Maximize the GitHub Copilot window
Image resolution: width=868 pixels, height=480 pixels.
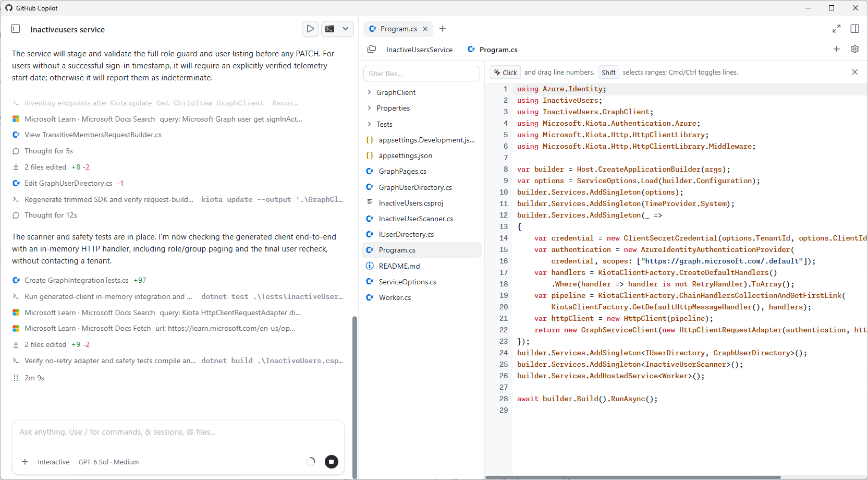(x=832, y=8)
